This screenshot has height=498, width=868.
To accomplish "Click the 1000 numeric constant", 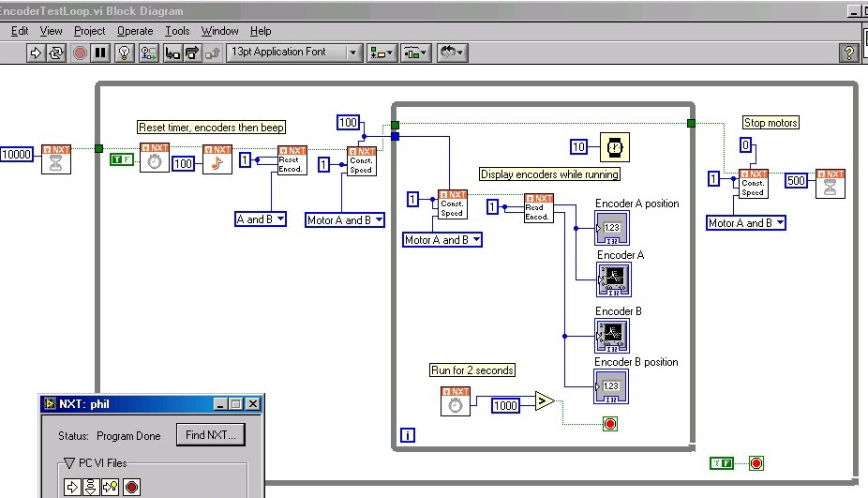I will tap(505, 405).
